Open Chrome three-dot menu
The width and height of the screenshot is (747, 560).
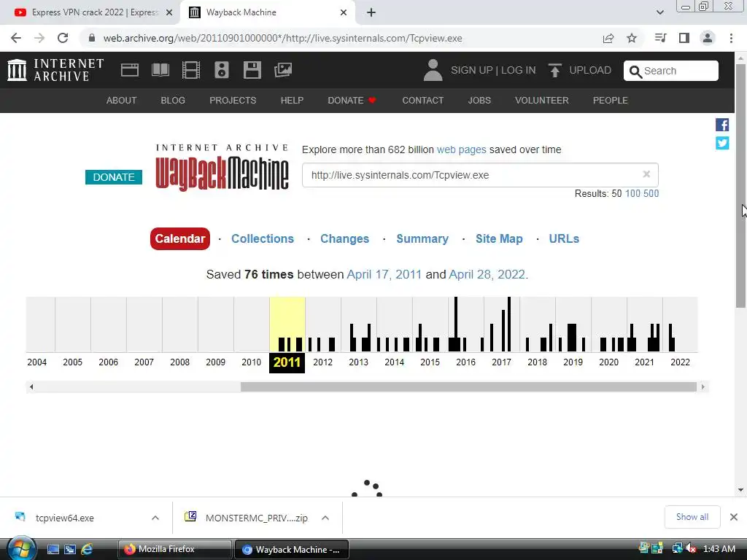tap(731, 38)
